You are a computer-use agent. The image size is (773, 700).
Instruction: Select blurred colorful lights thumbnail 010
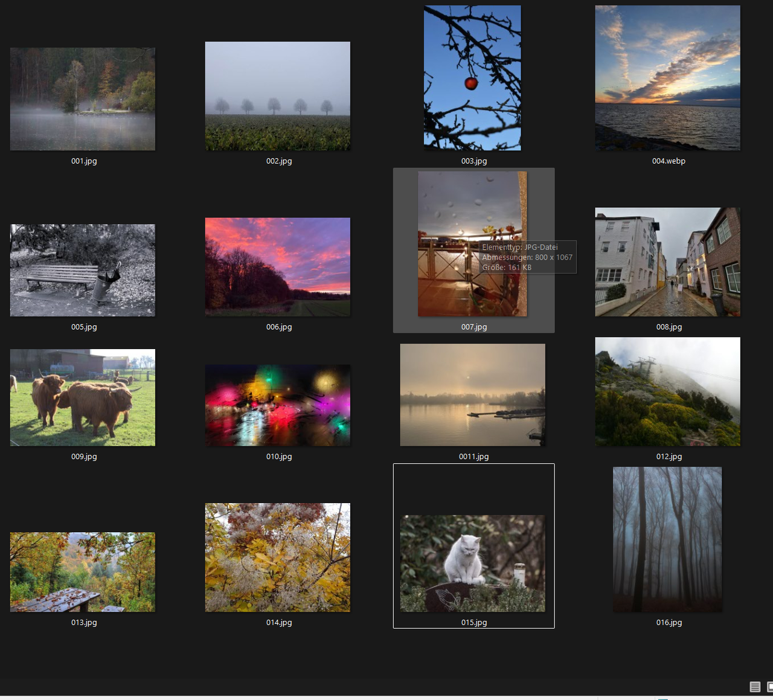278,405
